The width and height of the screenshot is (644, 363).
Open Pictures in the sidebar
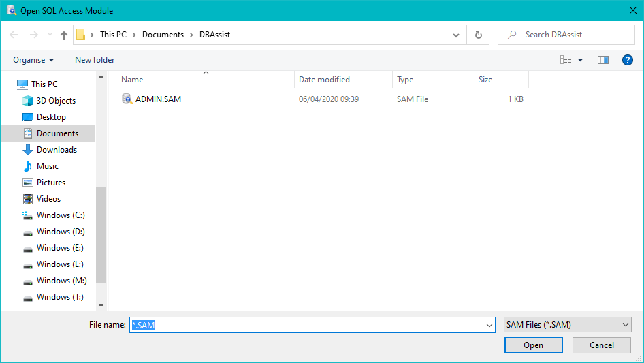50,183
